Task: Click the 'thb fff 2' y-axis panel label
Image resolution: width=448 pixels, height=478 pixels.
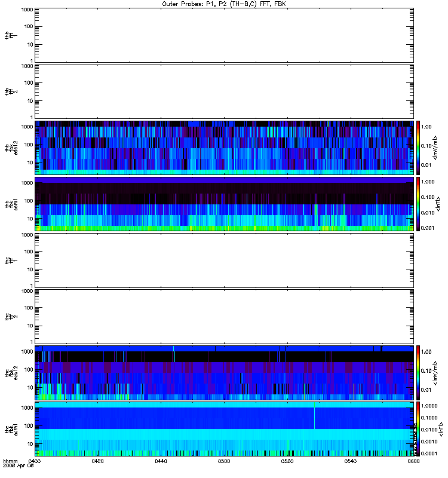Action: [11, 91]
